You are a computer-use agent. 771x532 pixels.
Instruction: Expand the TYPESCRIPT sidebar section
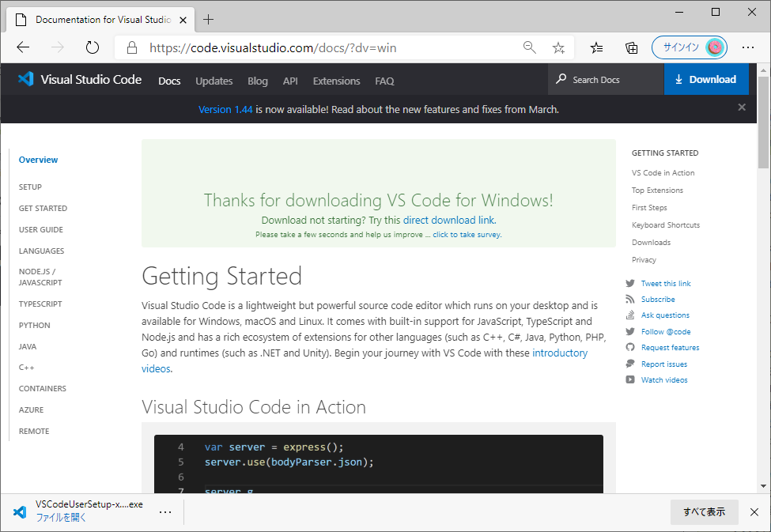tap(40, 304)
